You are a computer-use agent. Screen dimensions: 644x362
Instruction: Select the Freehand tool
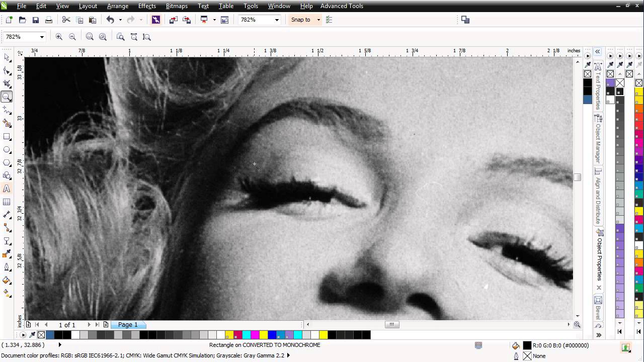click(7, 110)
